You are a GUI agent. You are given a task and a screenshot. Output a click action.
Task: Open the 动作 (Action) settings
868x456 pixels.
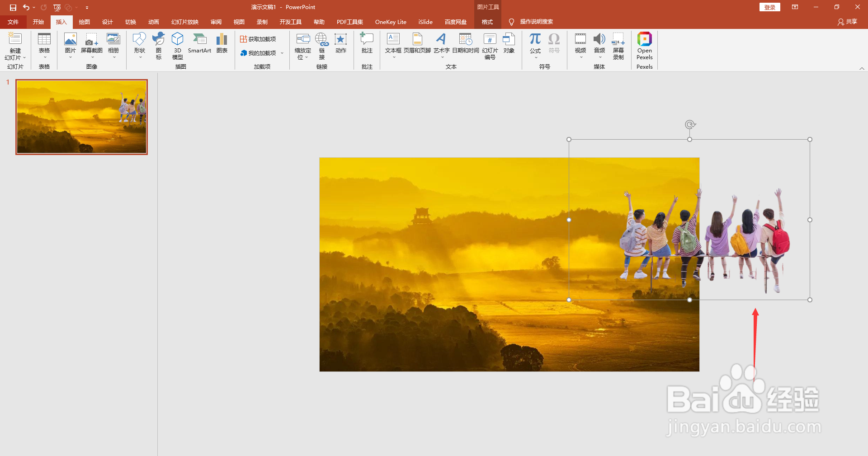coord(341,43)
